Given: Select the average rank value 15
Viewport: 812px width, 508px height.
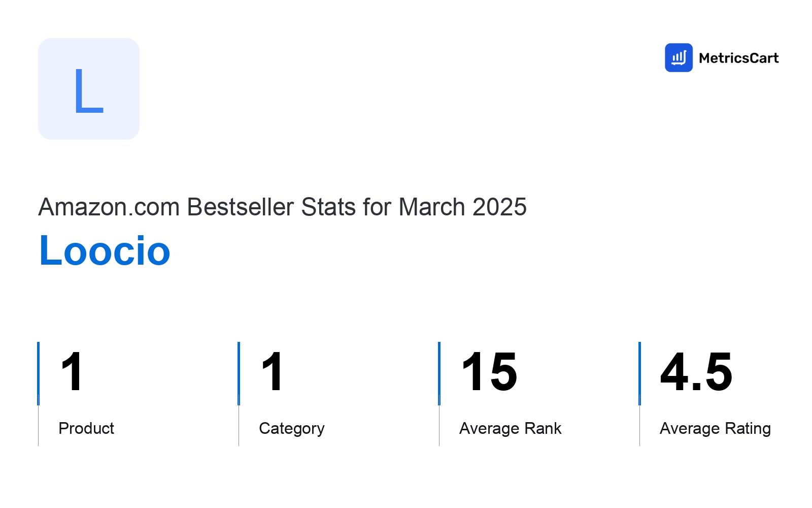Looking at the screenshot, I should click(489, 372).
